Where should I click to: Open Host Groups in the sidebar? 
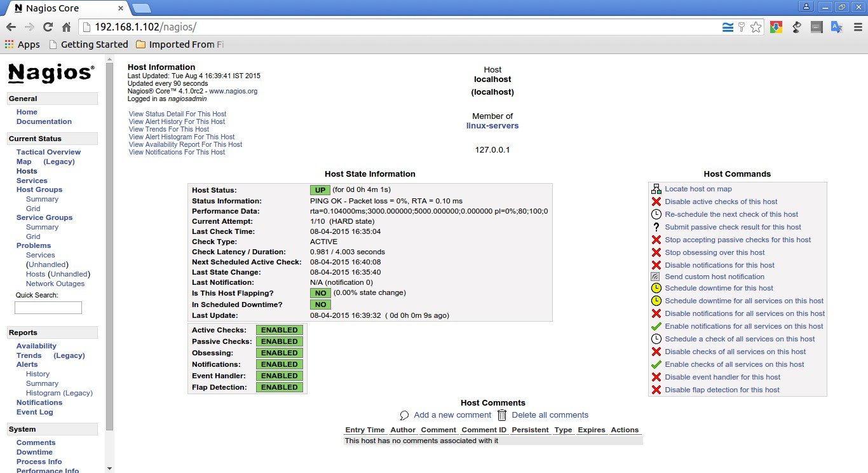pyautogui.click(x=39, y=189)
